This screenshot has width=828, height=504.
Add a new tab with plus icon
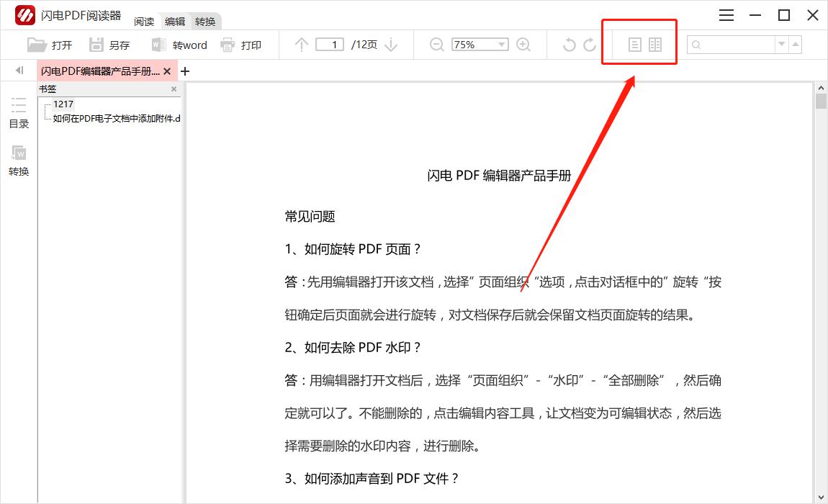pyautogui.click(x=185, y=71)
